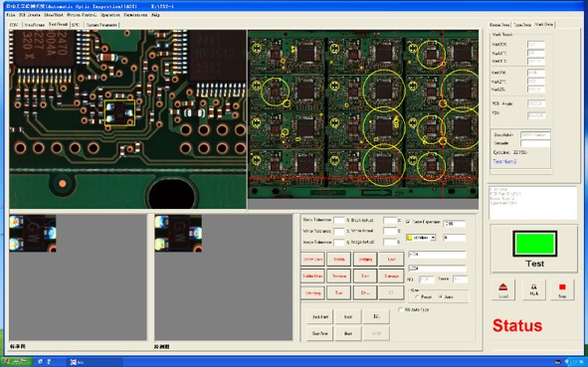Click the red Stop icon button

tap(562, 289)
